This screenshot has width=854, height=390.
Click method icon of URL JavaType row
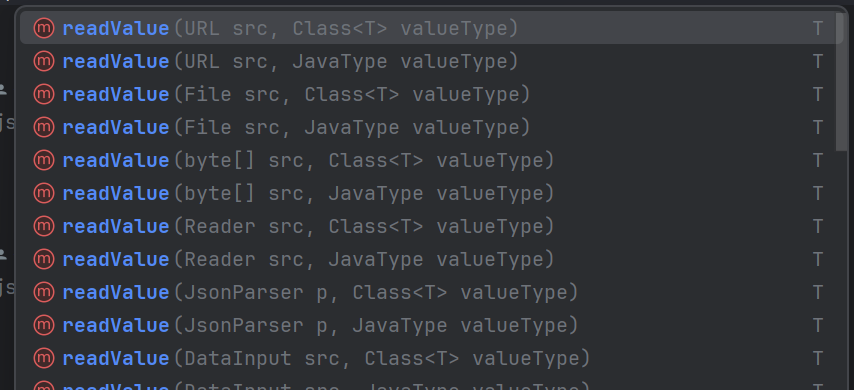pyautogui.click(x=44, y=62)
